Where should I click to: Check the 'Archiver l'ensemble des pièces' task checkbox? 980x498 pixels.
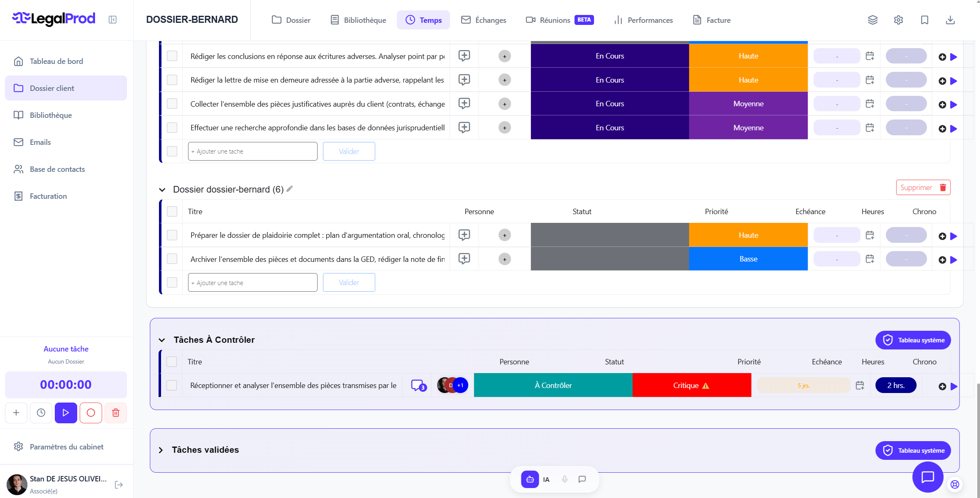tap(172, 259)
